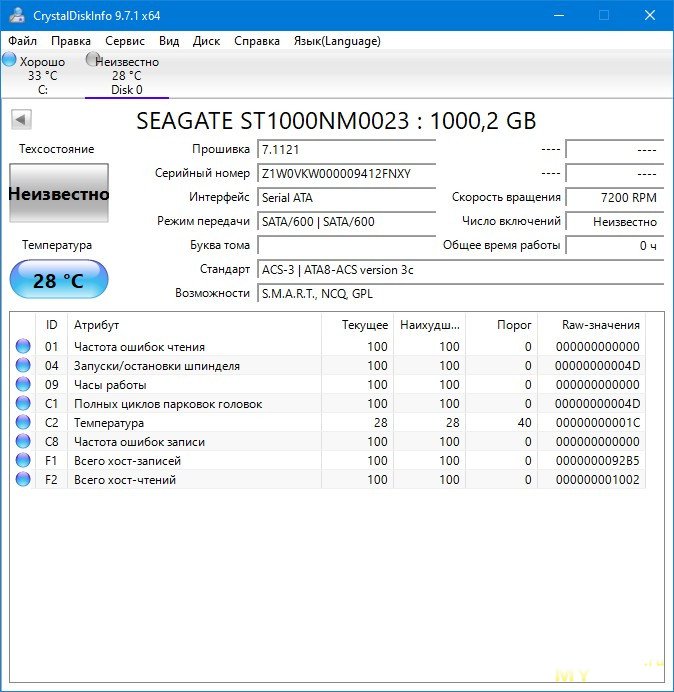Click the Raw-значения column header
Screen dimensions: 674x692
pos(600,325)
